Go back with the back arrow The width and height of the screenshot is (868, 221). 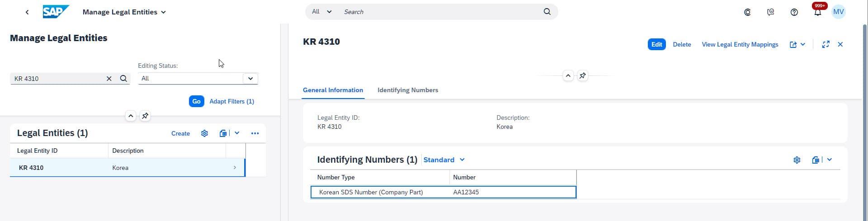tap(27, 12)
